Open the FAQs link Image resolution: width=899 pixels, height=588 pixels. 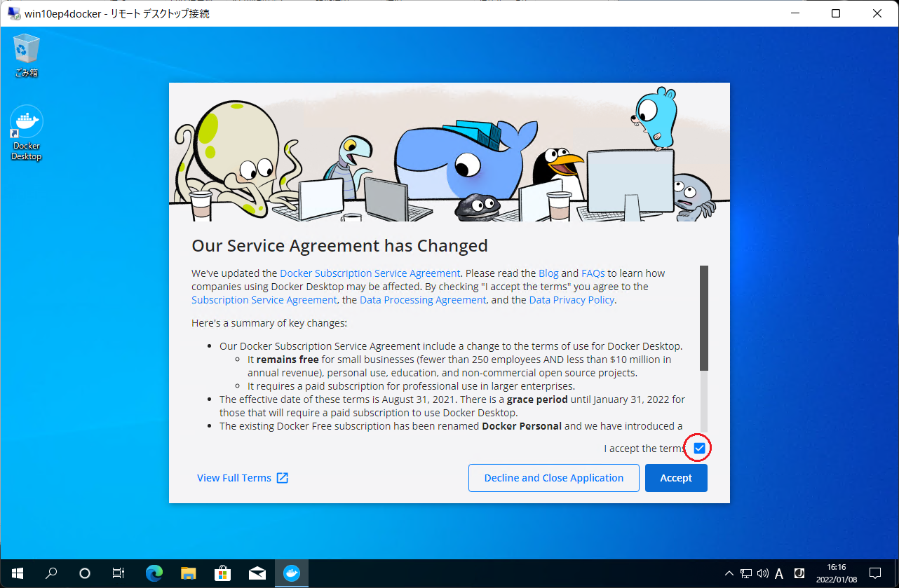pyautogui.click(x=593, y=273)
